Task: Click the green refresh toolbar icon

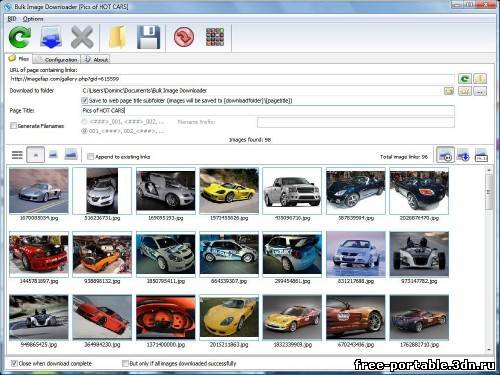Action: click(x=20, y=37)
